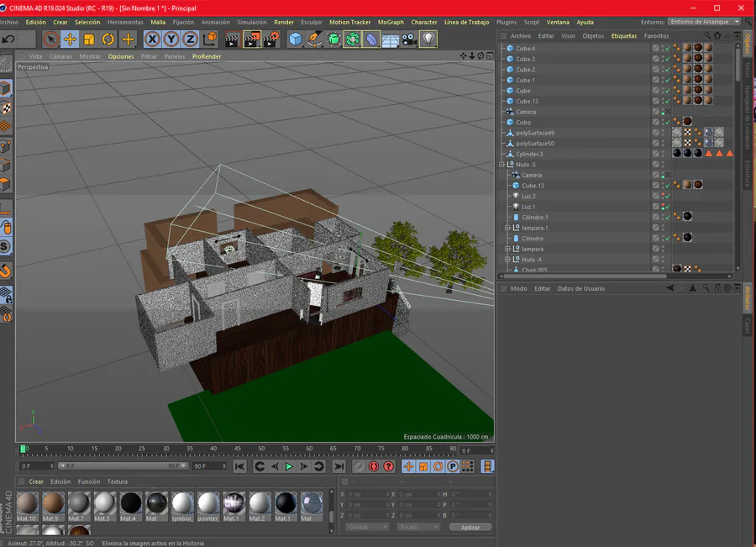Click the red question mark keyframe button

(389, 466)
